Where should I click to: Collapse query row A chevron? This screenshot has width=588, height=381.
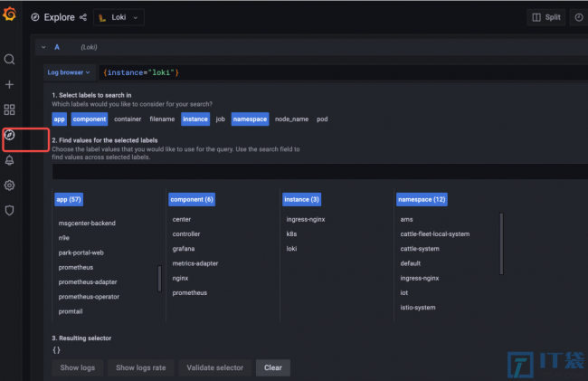click(x=43, y=47)
